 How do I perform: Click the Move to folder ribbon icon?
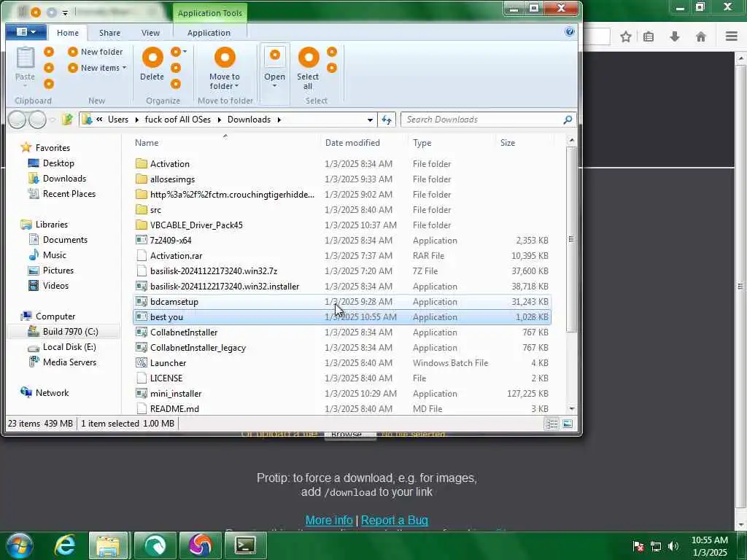click(x=225, y=58)
